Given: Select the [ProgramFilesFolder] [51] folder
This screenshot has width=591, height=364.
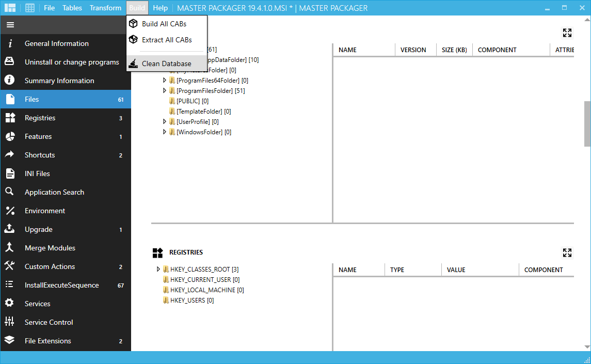Looking at the screenshot, I should tap(207, 90).
